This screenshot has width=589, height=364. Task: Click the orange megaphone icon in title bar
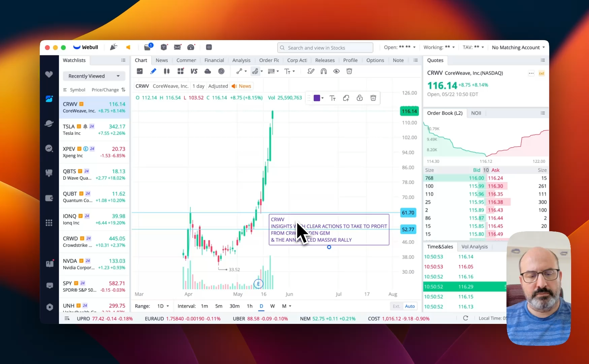click(128, 47)
